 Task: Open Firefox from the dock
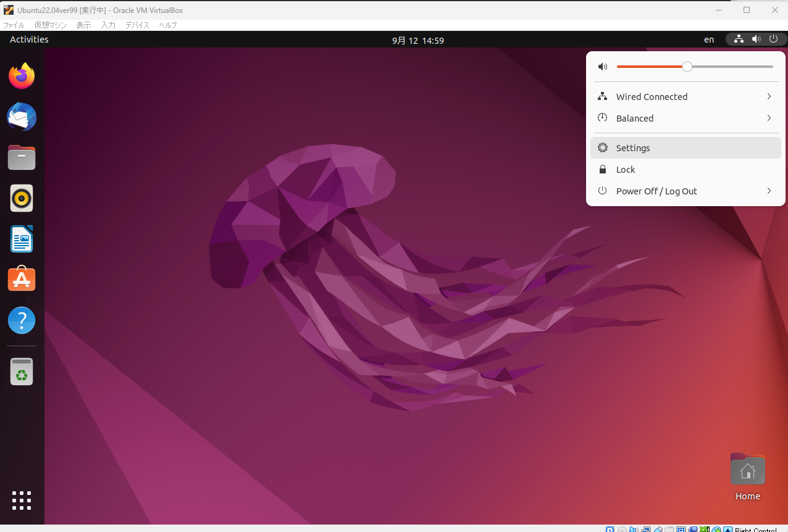(21, 75)
